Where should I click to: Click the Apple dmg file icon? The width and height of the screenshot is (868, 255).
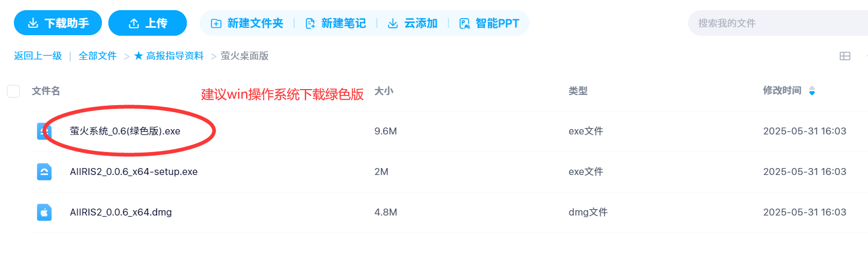pyautogui.click(x=44, y=212)
